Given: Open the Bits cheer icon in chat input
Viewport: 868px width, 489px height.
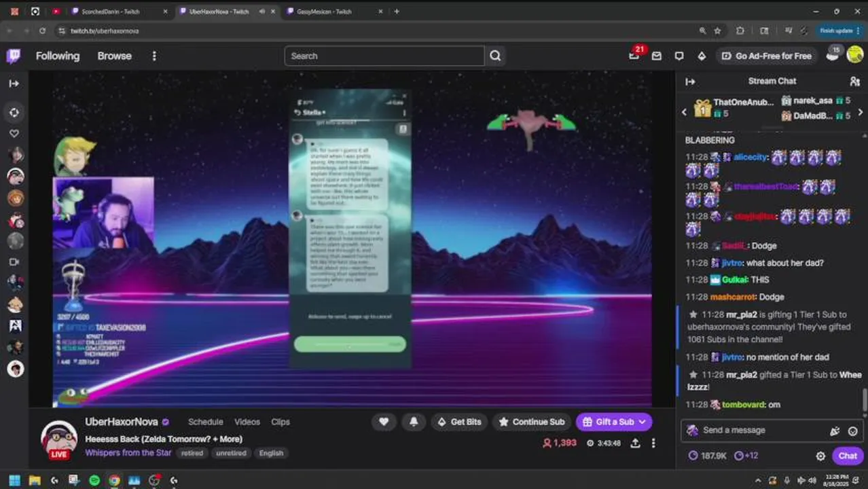Looking at the screenshot, I should pyautogui.click(x=835, y=431).
